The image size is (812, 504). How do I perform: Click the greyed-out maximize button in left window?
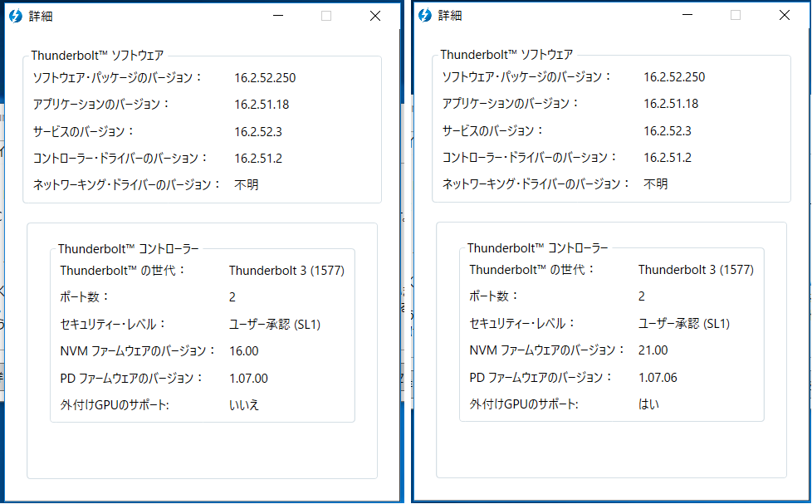[326, 16]
